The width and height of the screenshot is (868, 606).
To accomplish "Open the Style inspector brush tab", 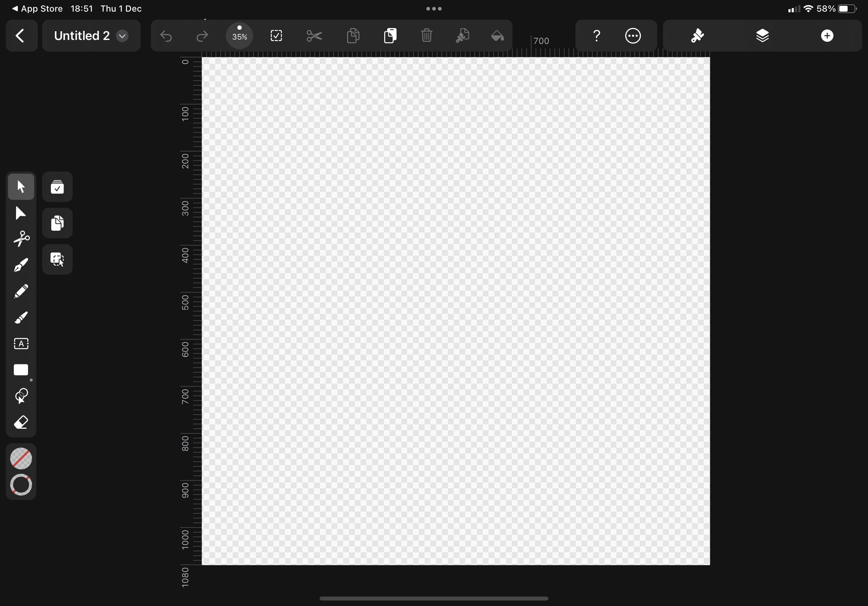I will (697, 36).
